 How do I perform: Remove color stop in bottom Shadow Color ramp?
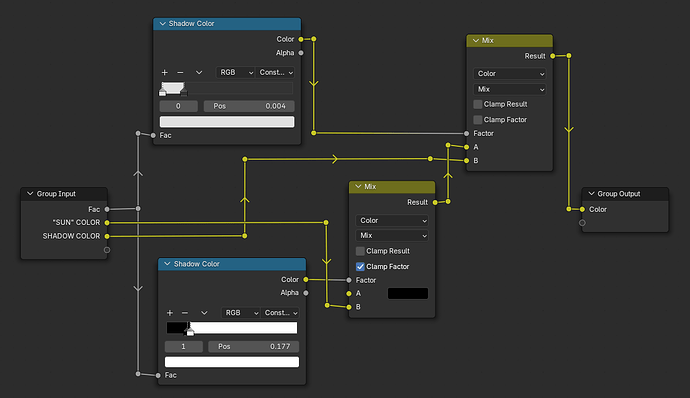click(185, 313)
